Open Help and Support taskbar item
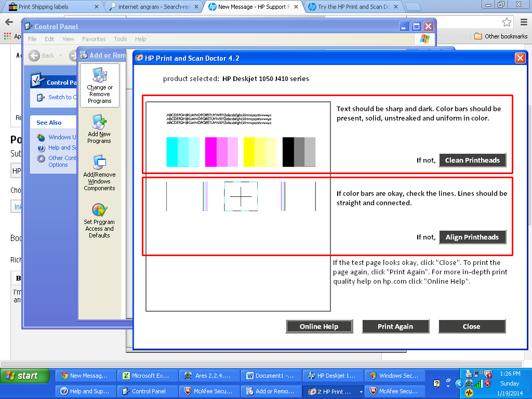 (x=86, y=391)
